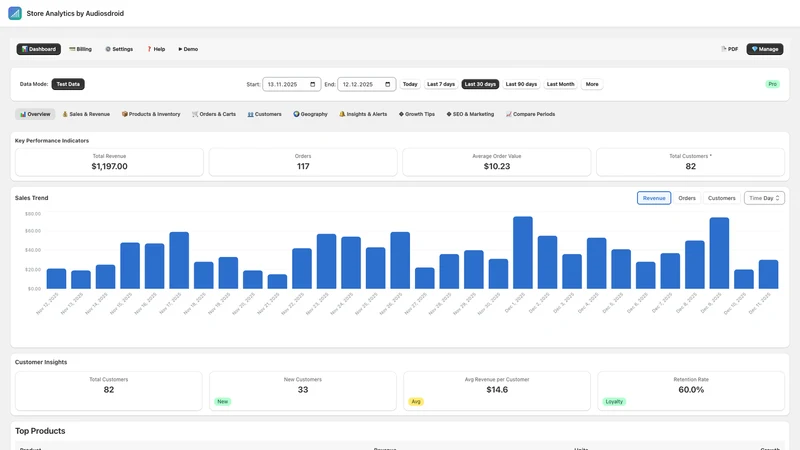Click the Orders value 117
This screenshot has height=450, width=800.
point(303,166)
